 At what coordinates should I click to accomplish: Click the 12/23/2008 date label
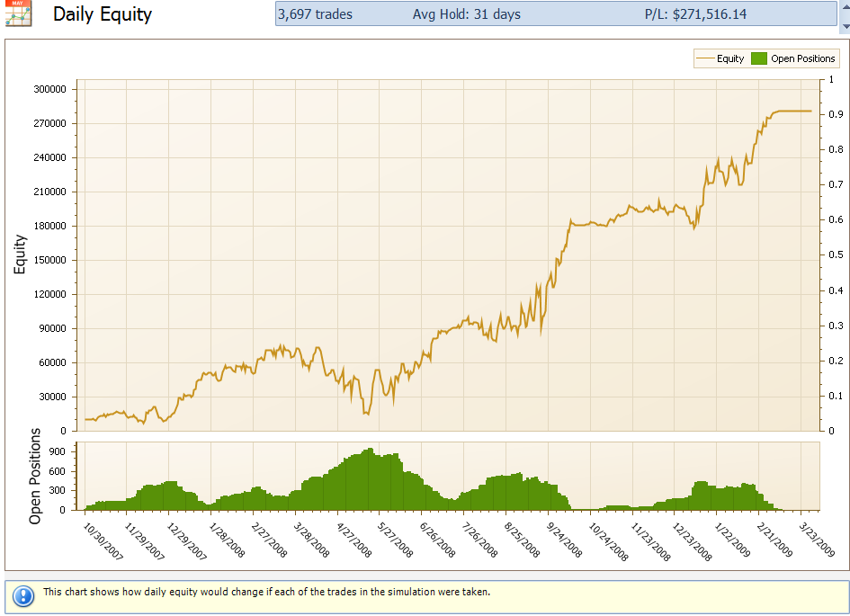click(693, 541)
